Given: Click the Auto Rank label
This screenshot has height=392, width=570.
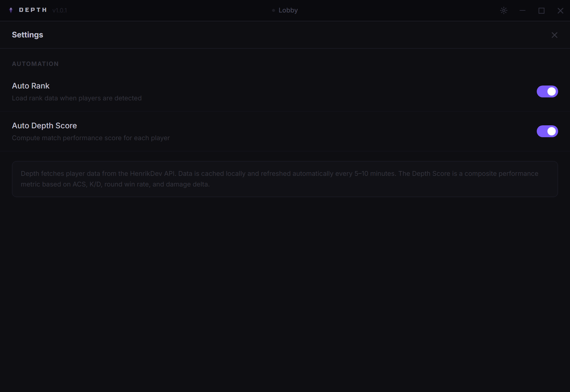Looking at the screenshot, I should (31, 86).
